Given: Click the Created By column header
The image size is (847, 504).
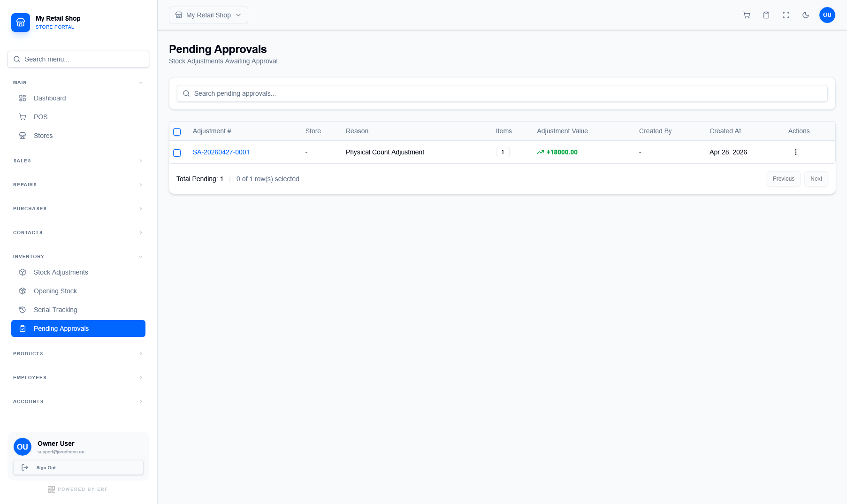Looking at the screenshot, I should coord(655,131).
